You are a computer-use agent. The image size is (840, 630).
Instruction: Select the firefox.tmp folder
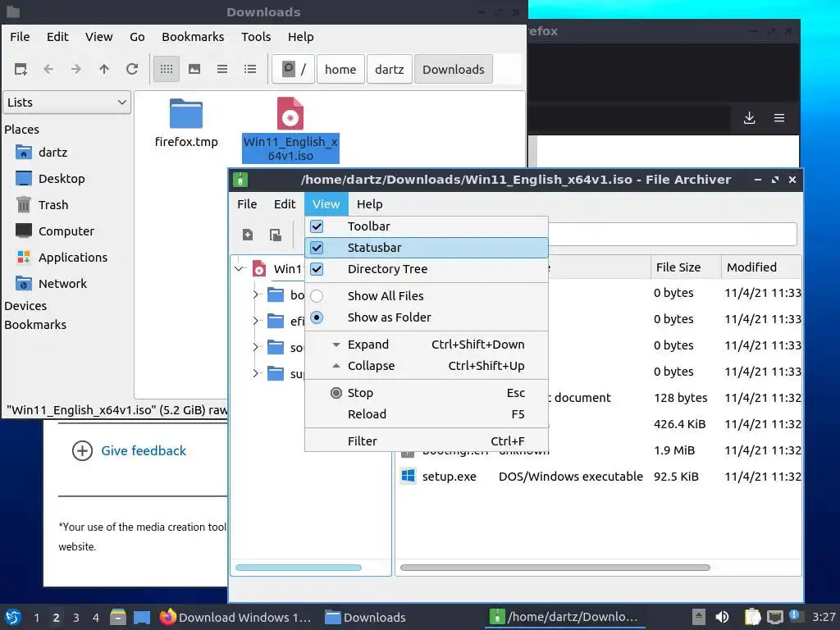(186, 123)
